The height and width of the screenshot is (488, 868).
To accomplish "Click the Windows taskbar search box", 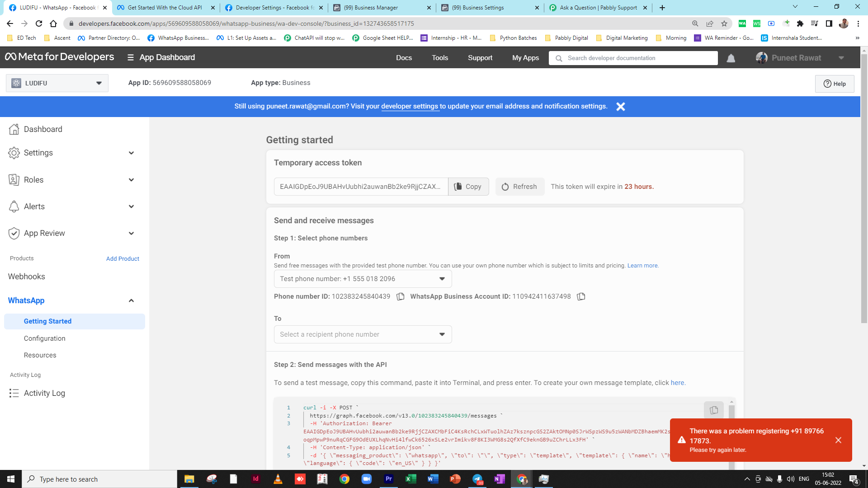I will pyautogui.click(x=99, y=479).
